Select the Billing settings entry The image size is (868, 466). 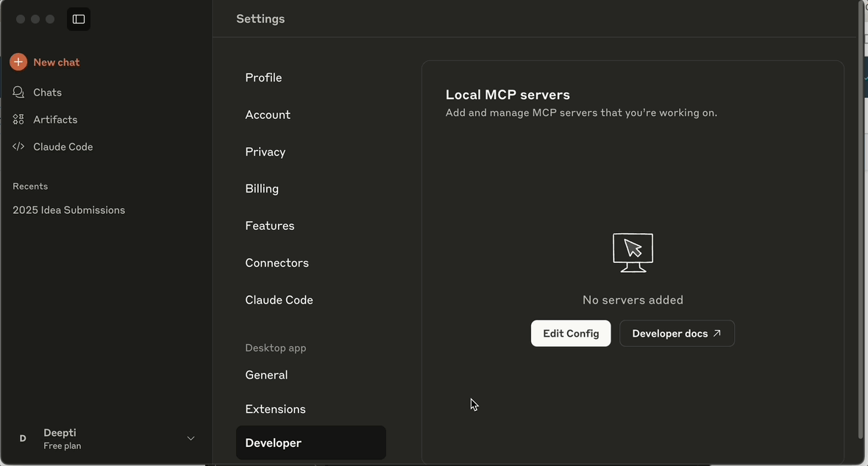[262, 188]
